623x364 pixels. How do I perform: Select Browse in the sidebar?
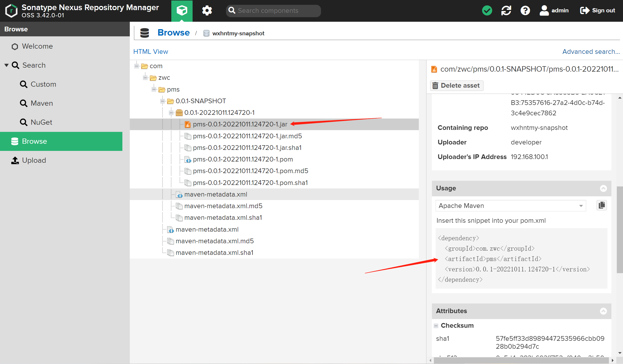pyautogui.click(x=61, y=141)
